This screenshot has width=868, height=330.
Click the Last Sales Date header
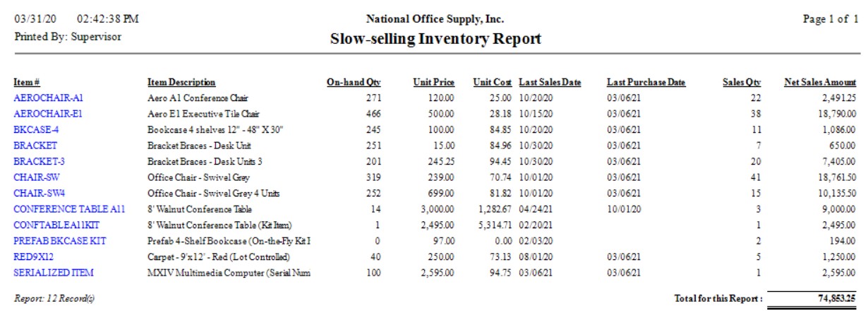click(x=550, y=83)
